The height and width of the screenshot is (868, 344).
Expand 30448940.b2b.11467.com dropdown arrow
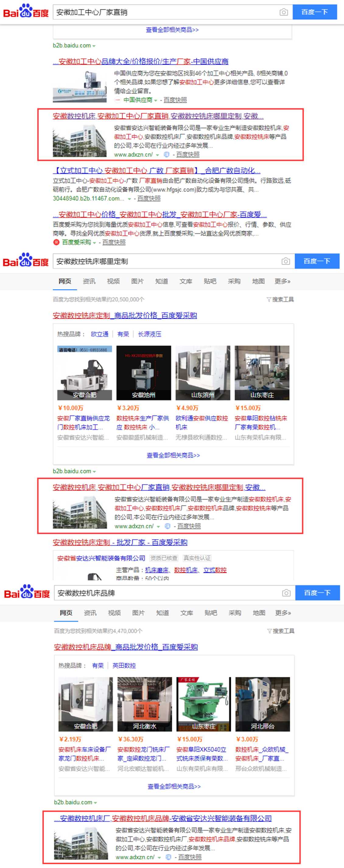pyautogui.click(x=129, y=199)
